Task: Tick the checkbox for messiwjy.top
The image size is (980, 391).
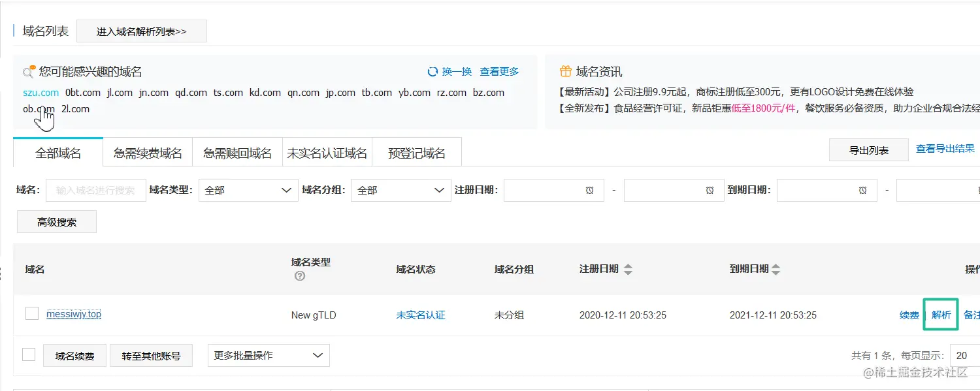Action: tap(32, 314)
